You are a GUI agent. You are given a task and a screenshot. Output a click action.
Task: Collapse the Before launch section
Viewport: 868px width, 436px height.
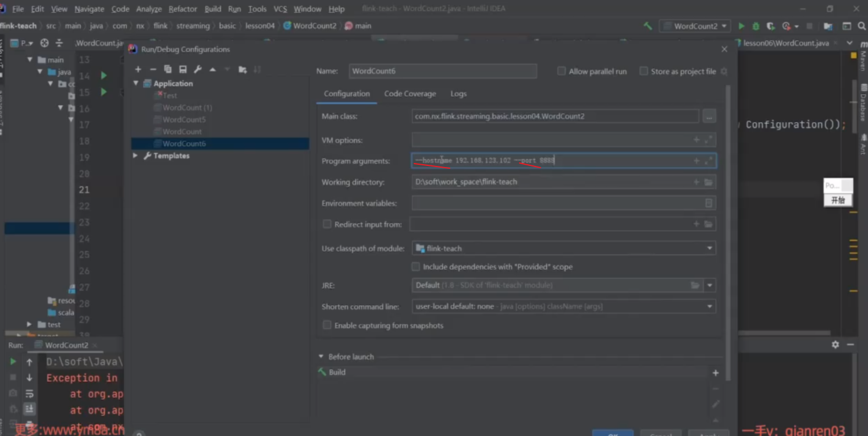point(321,357)
